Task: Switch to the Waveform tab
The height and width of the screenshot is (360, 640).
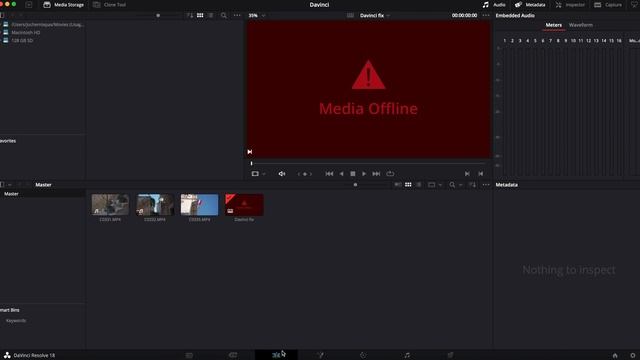Action: point(580,25)
